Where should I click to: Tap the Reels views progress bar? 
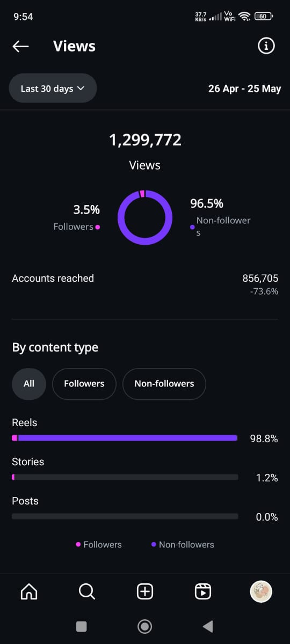coord(125,438)
